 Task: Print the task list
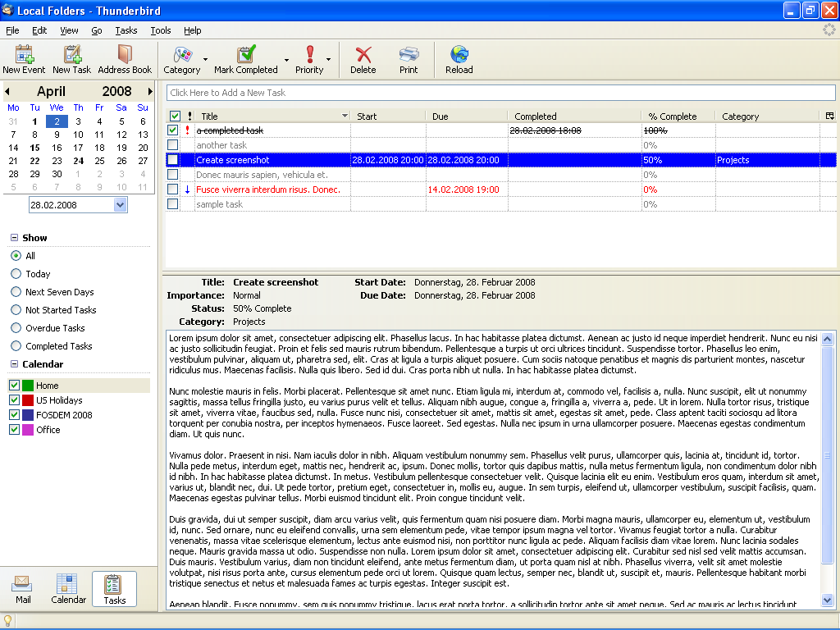point(409,54)
